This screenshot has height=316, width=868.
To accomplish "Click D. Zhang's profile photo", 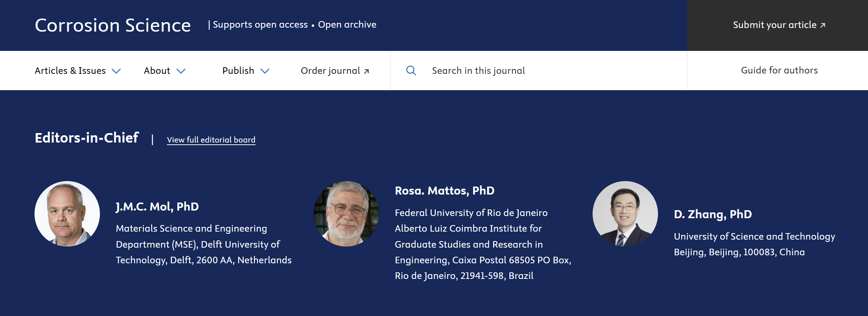I will coord(625,214).
